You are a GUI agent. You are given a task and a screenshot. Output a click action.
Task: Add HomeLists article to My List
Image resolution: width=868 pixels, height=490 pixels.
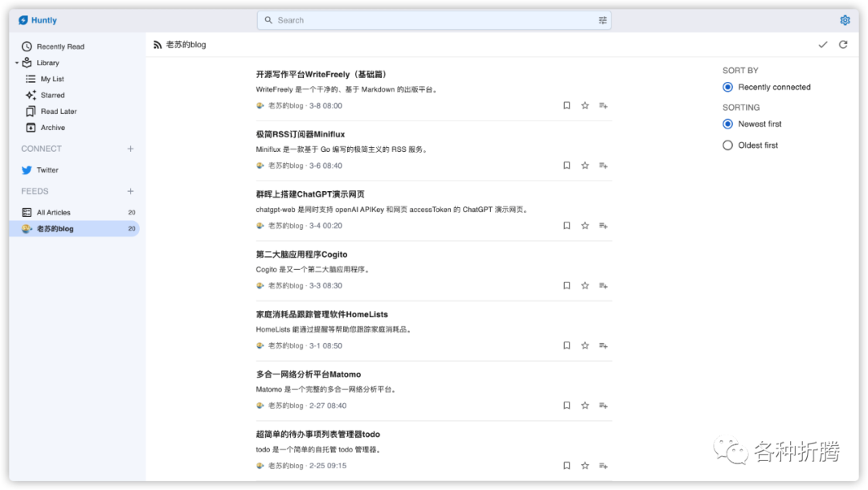click(603, 345)
